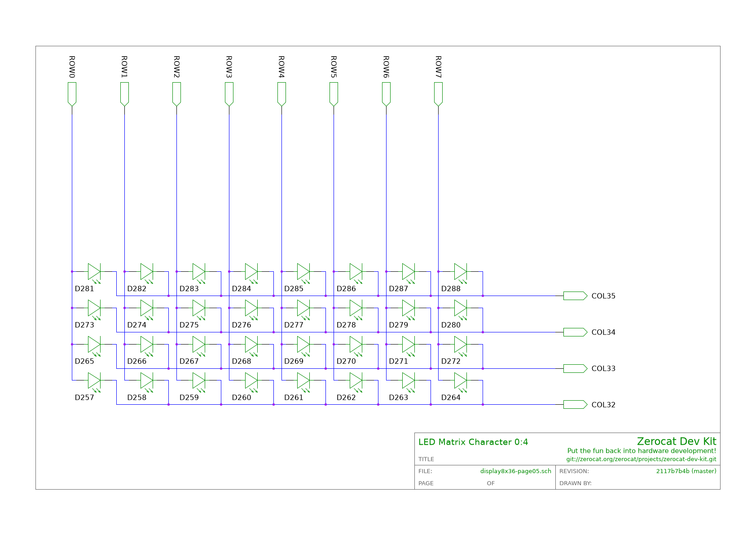Click the revision value 2117b7b4b (master)

pyautogui.click(x=686, y=471)
